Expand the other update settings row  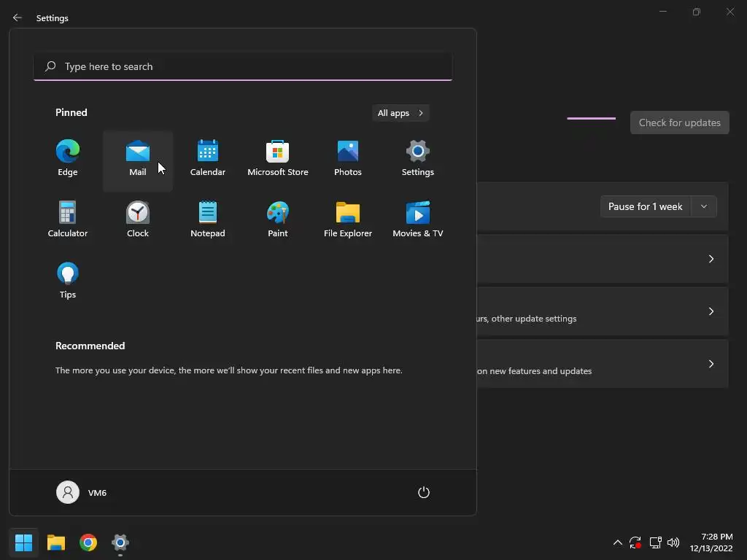602,311
